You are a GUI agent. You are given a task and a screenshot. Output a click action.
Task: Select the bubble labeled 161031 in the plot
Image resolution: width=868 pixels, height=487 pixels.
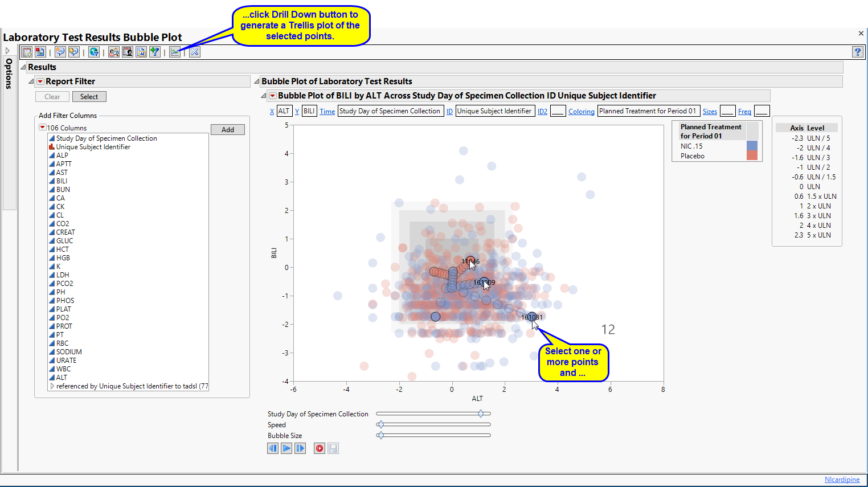click(531, 317)
